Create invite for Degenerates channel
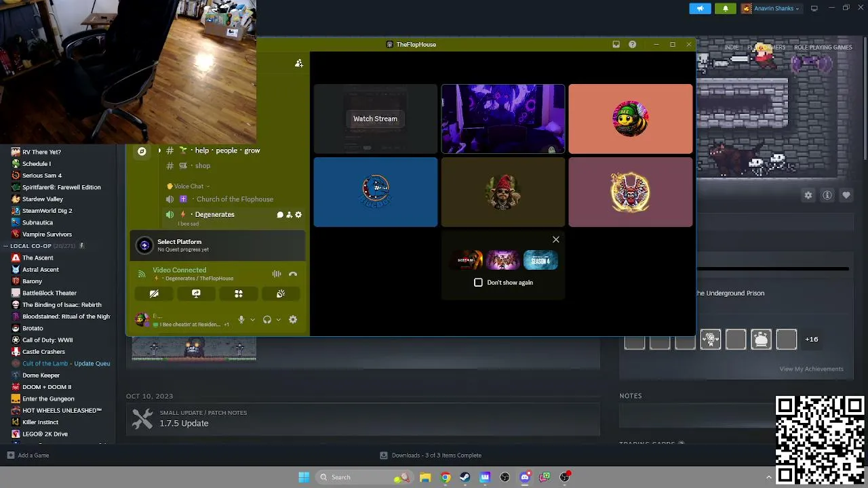This screenshot has height=488, width=868. pos(289,215)
